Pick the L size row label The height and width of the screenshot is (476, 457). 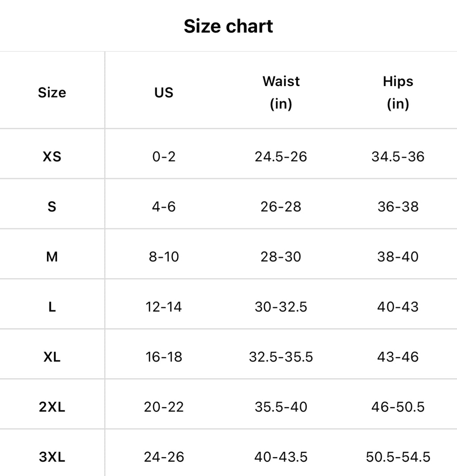[52, 306]
